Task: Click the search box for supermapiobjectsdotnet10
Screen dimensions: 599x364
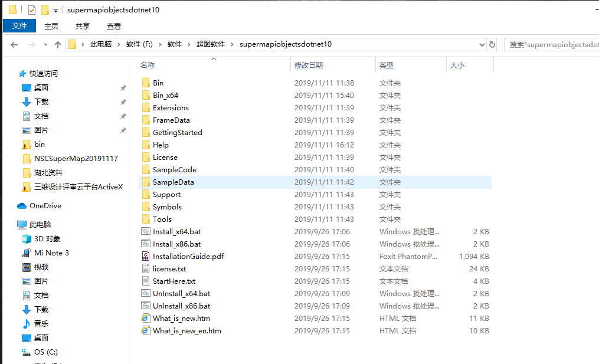Action: (x=552, y=45)
